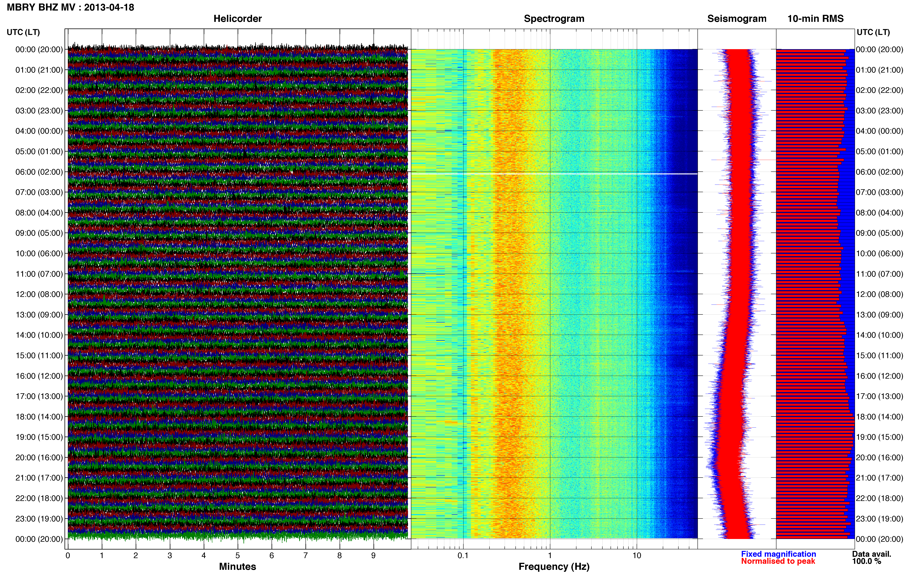Click the 'Frequency (Hz)' x-axis label
The width and height of the screenshot is (924, 578).
(x=554, y=567)
